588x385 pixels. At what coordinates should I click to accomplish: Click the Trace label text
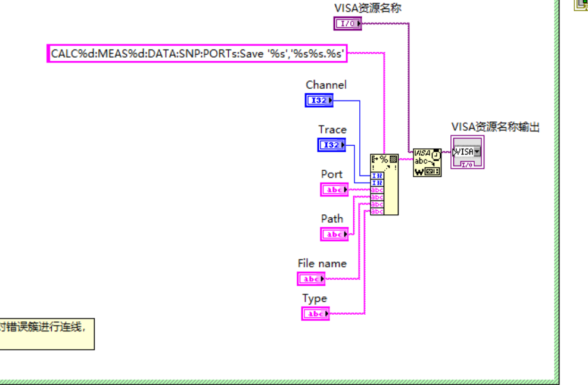(x=332, y=130)
